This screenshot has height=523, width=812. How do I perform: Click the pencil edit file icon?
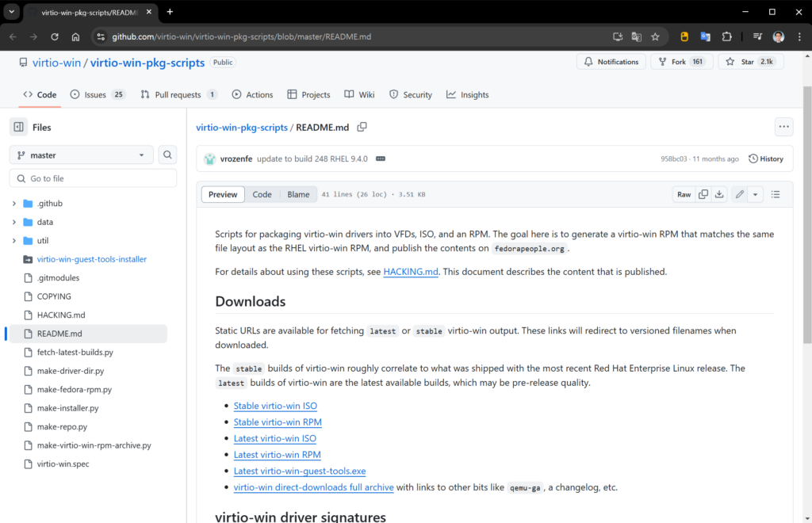click(740, 194)
